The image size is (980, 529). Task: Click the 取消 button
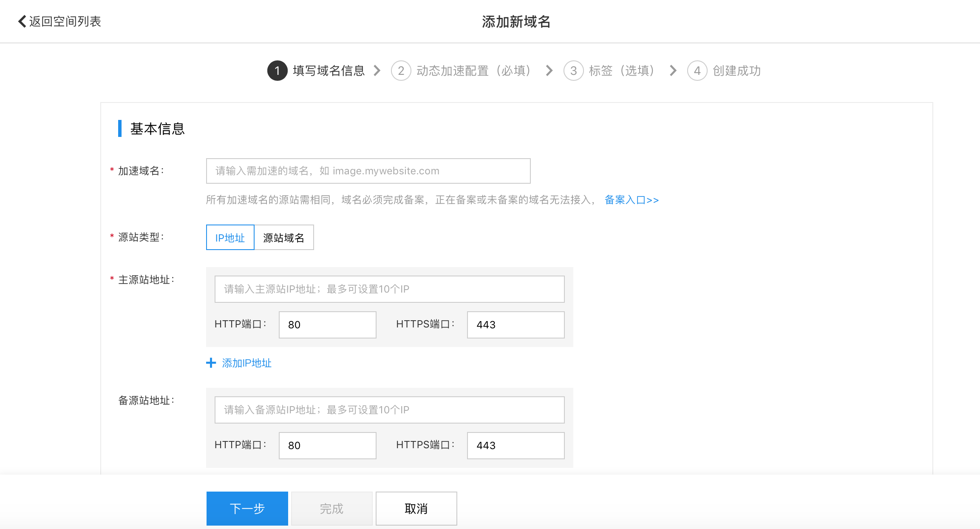coord(416,509)
